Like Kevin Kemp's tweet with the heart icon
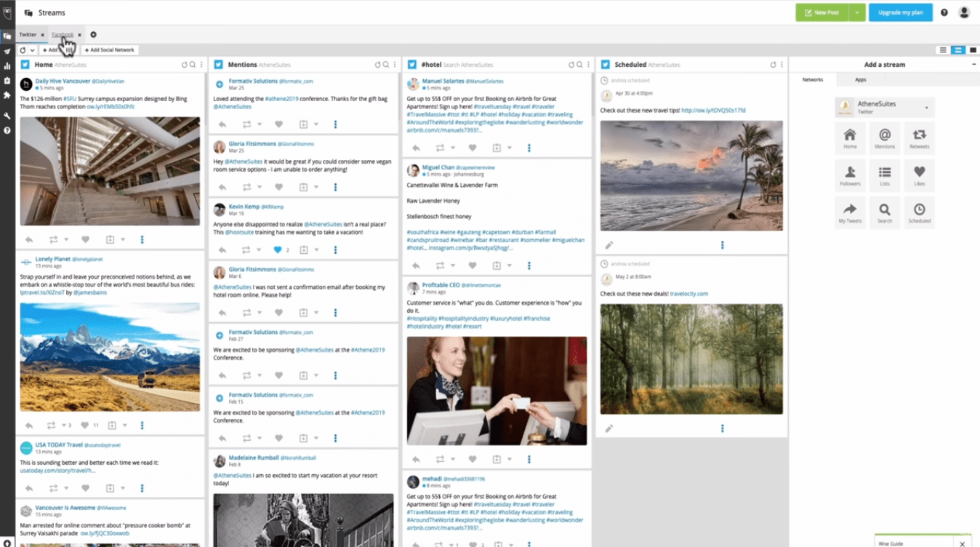Screen dimensions: 980x547 pos(278,248)
